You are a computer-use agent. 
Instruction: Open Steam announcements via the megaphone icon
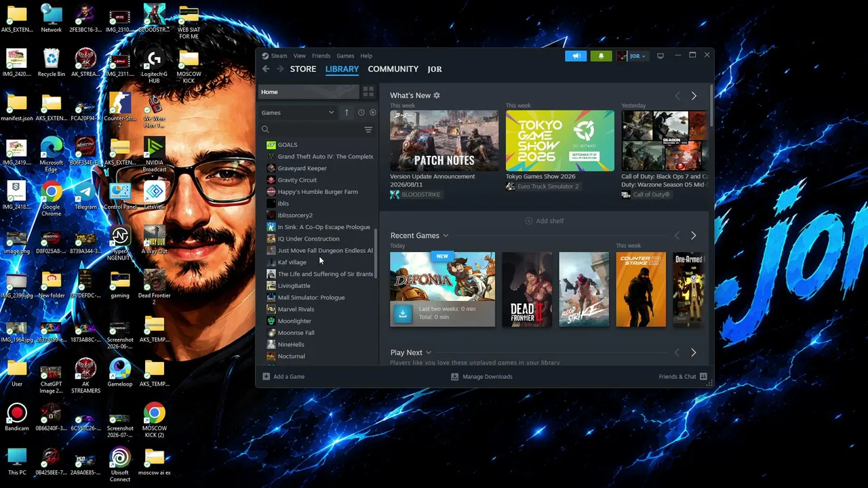[576, 56]
